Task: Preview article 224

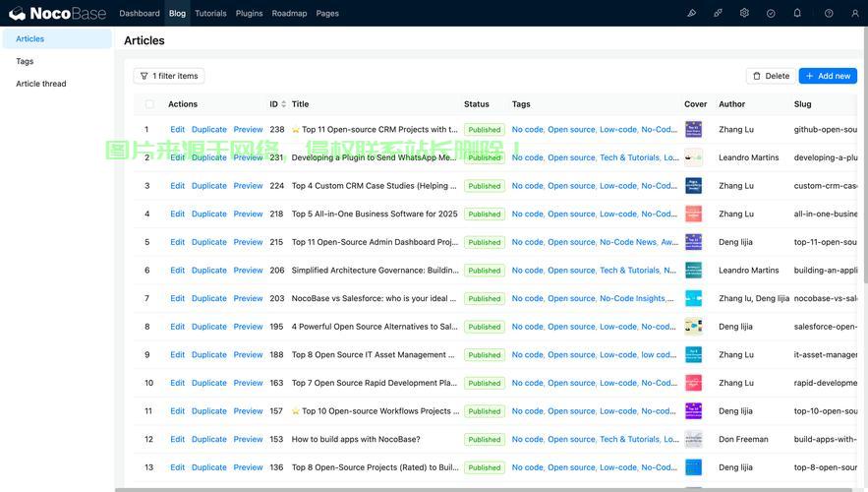Action: (248, 186)
